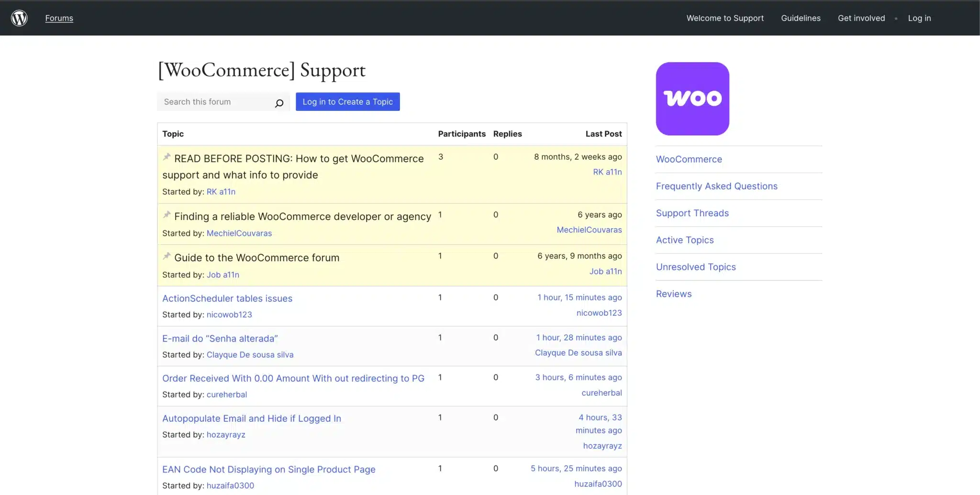Open the Support Threads link
This screenshot has width=980, height=495.
pyautogui.click(x=692, y=213)
